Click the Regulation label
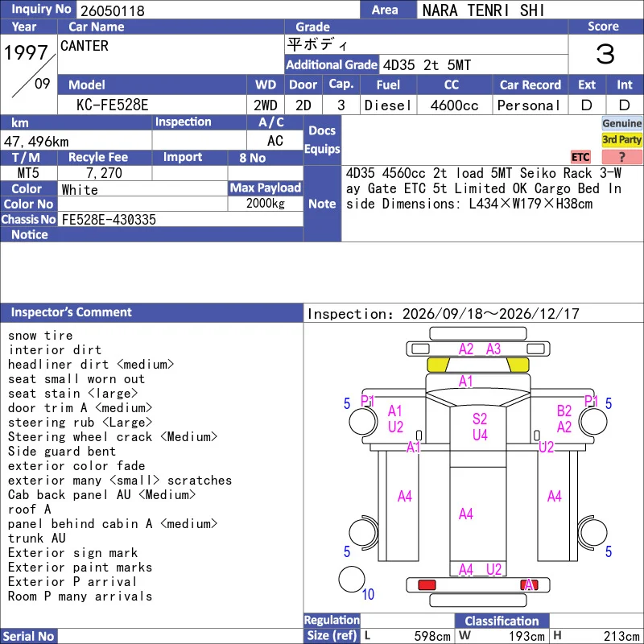The image size is (644, 644). (332, 620)
